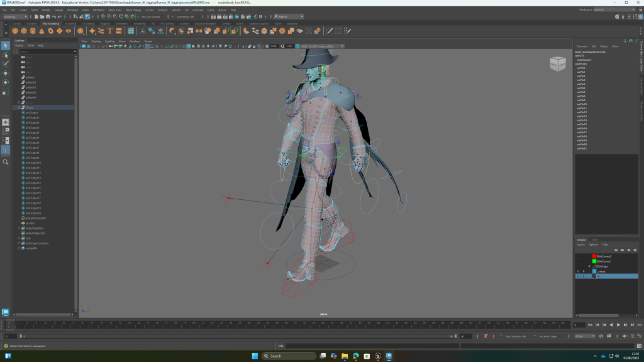Viewport: 644px width, 362px height.
Task: Toggle playback type P on _retop layer
Action: (x=583, y=271)
